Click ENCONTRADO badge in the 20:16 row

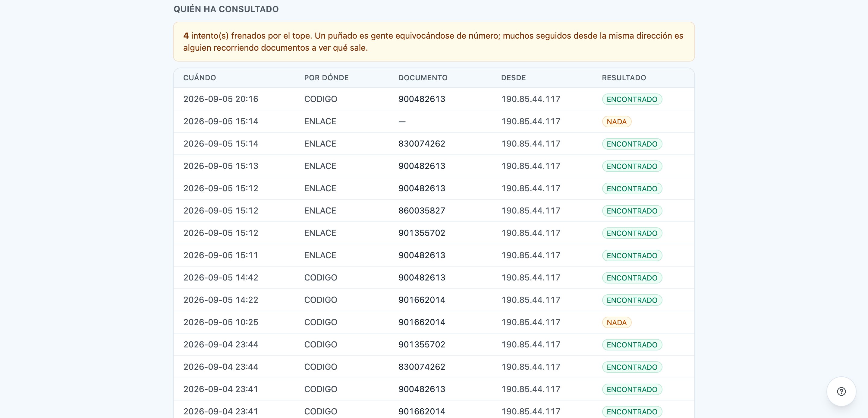(632, 100)
